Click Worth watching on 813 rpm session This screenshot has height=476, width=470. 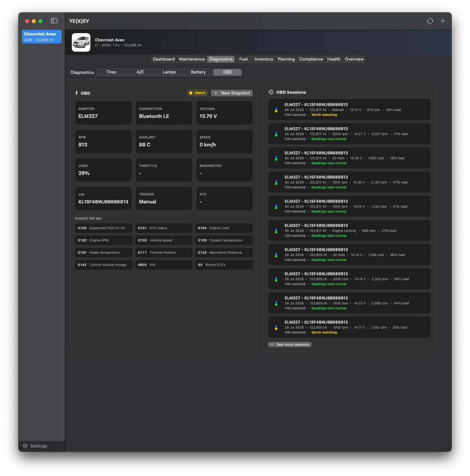point(324,115)
